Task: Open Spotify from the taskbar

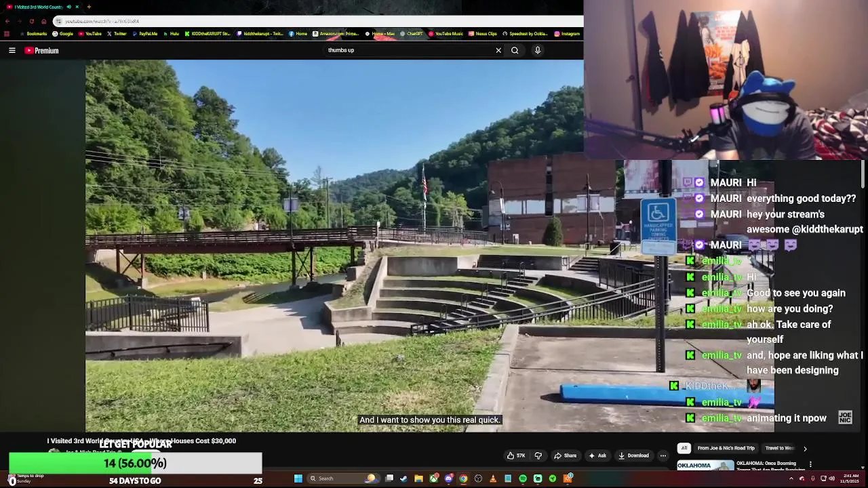Action: coord(523,479)
